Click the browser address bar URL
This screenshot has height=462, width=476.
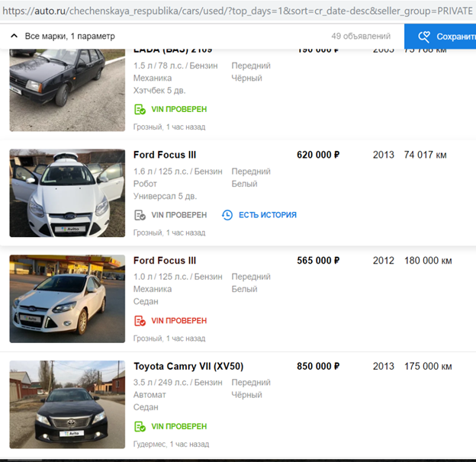coord(237,11)
